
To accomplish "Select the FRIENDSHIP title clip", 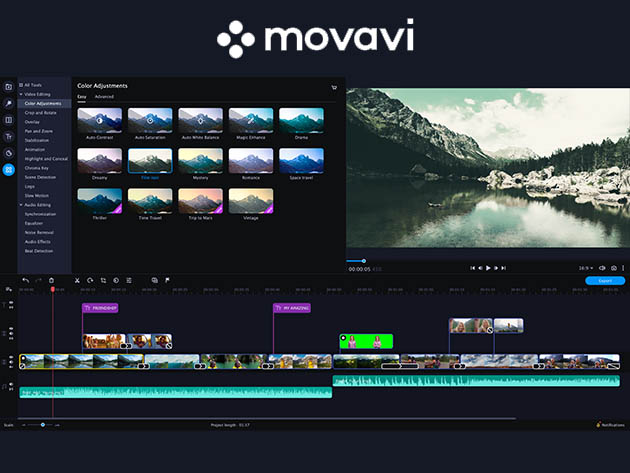I will [x=100, y=308].
